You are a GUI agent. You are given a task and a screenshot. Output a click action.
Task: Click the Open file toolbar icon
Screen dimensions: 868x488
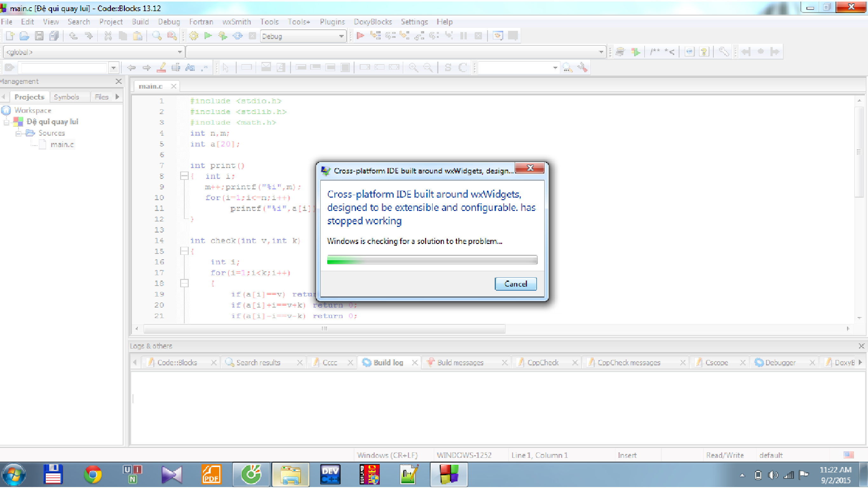24,36
